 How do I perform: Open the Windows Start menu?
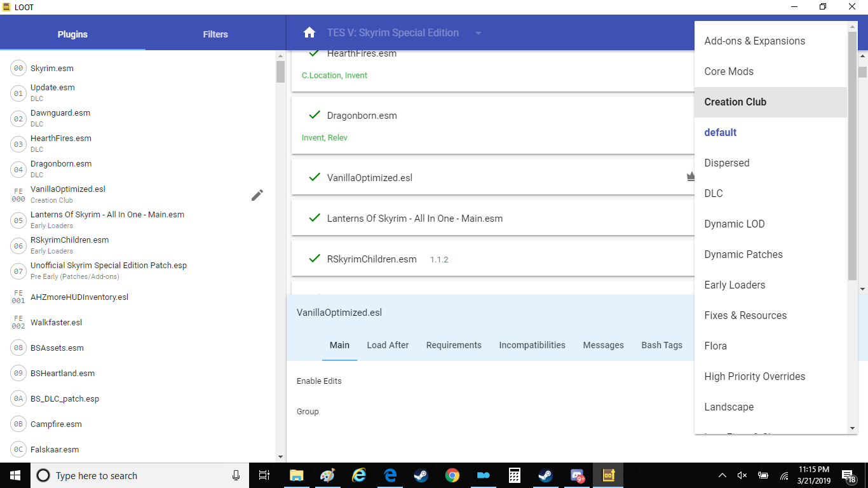pos(15,475)
